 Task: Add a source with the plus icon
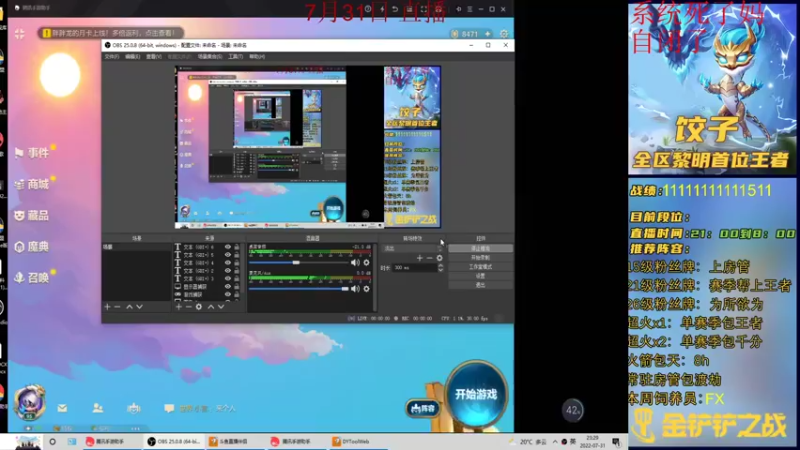click(179, 307)
